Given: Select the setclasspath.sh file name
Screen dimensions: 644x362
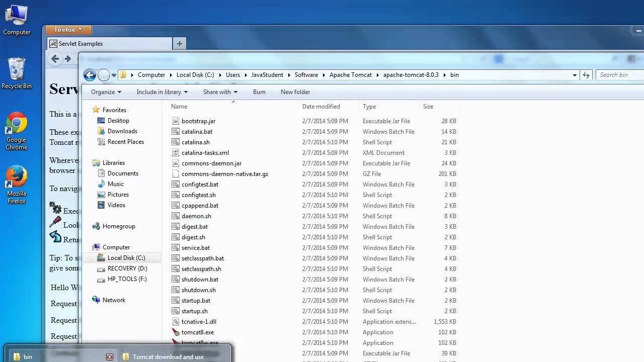Looking at the screenshot, I should [x=201, y=269].
